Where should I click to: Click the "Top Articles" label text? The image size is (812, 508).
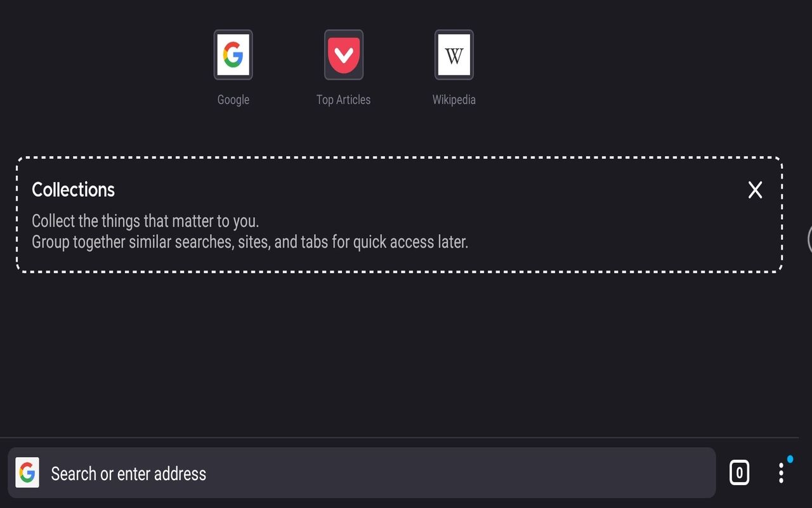(x=343, y=100)
